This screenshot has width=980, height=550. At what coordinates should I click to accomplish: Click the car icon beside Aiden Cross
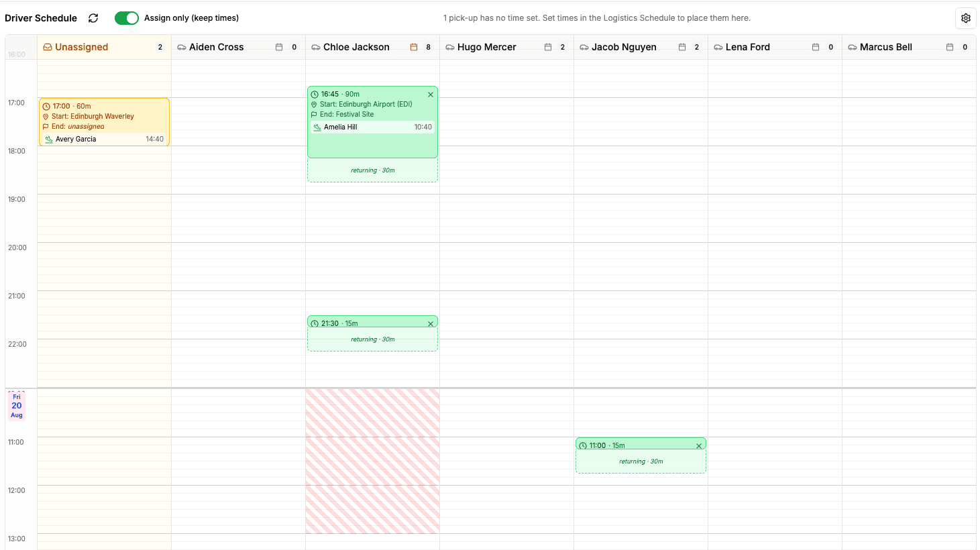click(182, 48)
